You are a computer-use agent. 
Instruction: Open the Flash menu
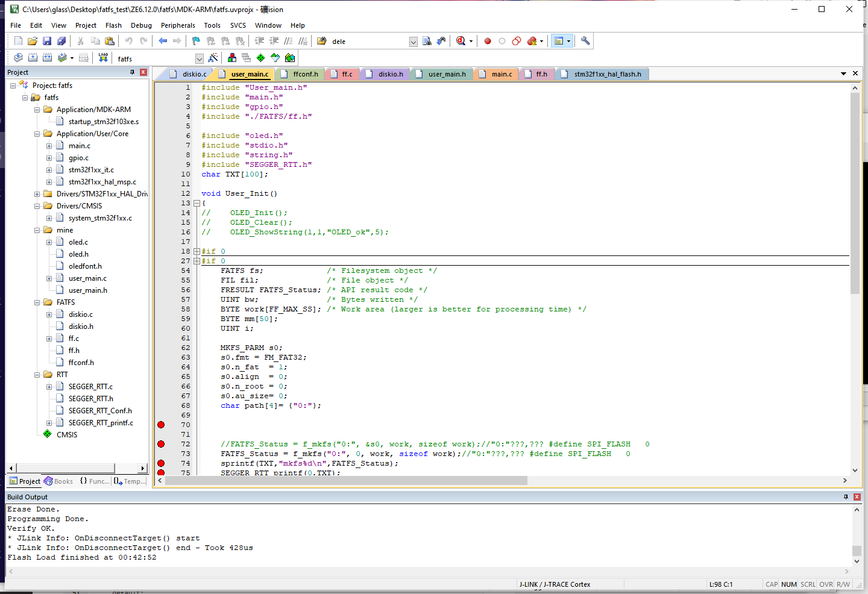coord(113,25)
